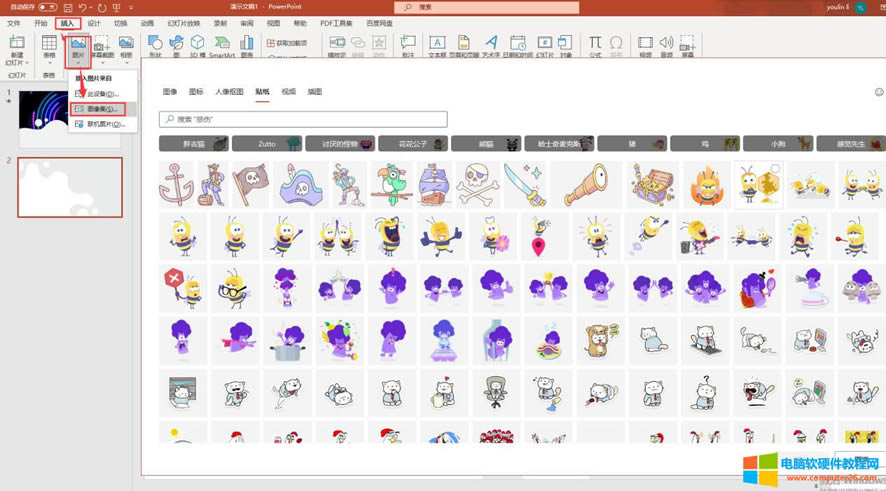Click the smiley feedback icon
The height and width of the screenshot is (491, 886).
click(879, 92)
